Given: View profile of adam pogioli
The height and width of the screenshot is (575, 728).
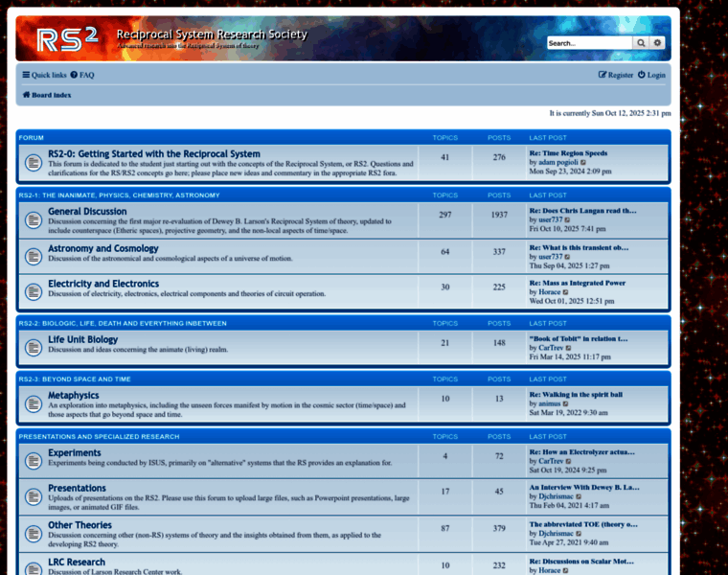Looking at the screenshot, I should pyautogui.click(x=558, y=162).
